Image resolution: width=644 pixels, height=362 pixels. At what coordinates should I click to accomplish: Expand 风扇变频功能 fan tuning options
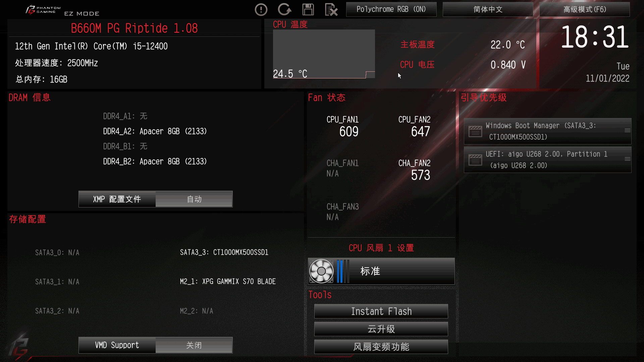coord(381,347)
